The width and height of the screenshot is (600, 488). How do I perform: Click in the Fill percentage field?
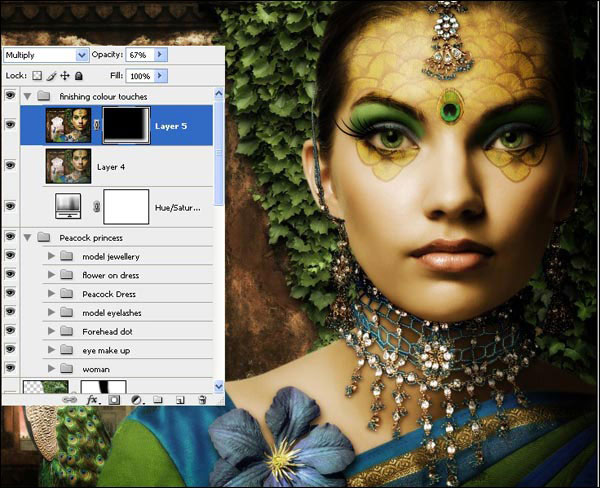click(139, 76)
